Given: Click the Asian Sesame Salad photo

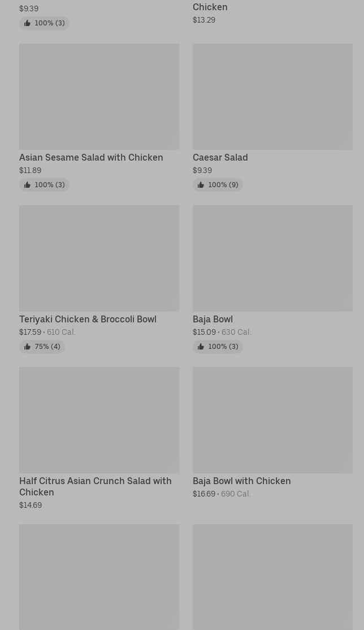Looking at the screenshot, I should (x=99, y=97).
